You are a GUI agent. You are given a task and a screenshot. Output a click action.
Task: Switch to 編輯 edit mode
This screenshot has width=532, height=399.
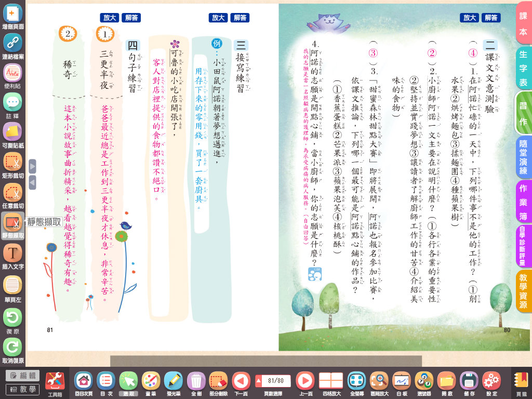point(23,375)
